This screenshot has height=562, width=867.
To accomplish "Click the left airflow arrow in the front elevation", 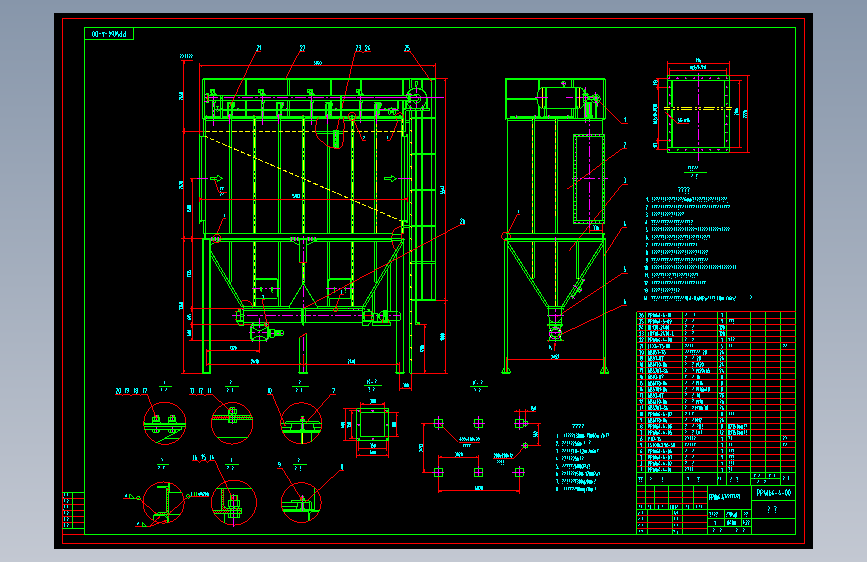I will (216, 178).
